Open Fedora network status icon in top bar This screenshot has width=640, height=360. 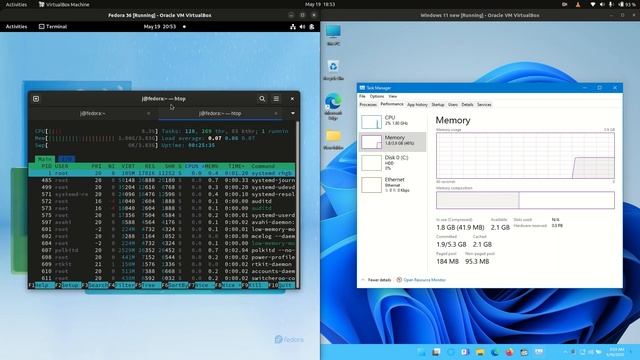coord(293,27)
